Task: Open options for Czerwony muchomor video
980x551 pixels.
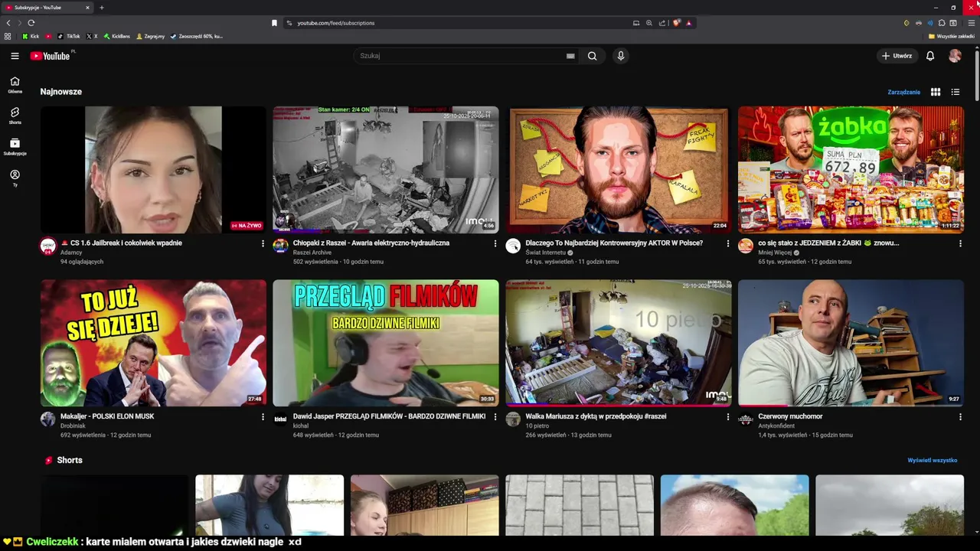Action: pyautogui.click(x=961, y=417)
